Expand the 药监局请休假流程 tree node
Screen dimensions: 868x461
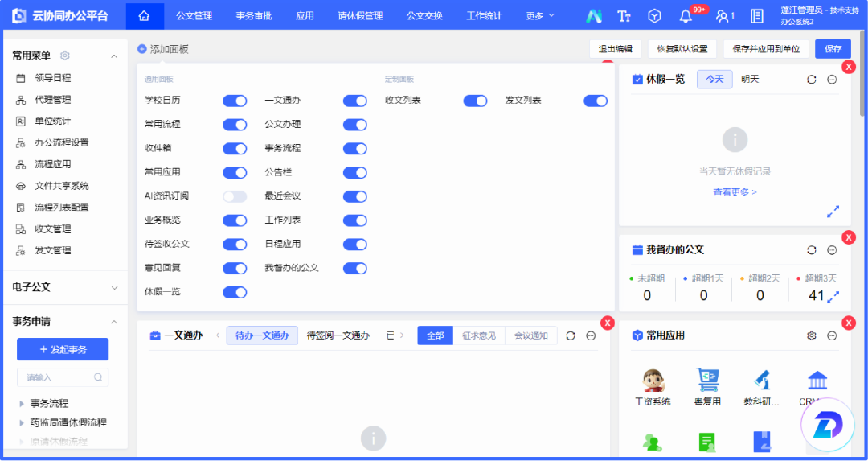coord(23,422)
